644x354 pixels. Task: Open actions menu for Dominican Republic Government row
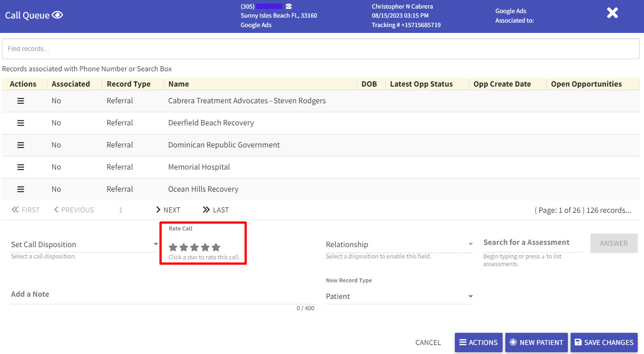[21, 145]
